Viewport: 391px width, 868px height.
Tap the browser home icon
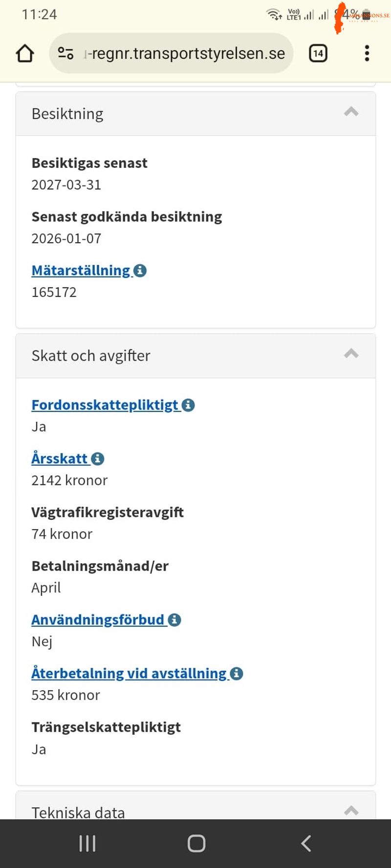coord(25,53)
